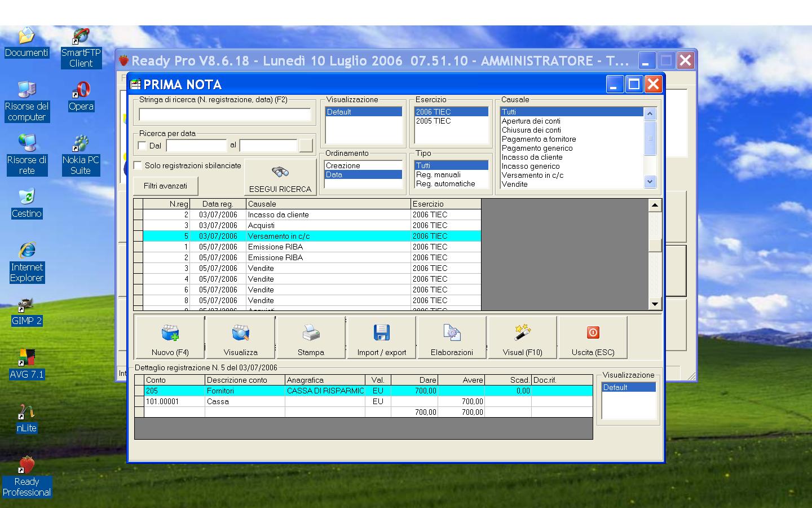This screenshot has height=508, width=812.
Task: Click the N.reg column header
Action: [x=166, y=204]
